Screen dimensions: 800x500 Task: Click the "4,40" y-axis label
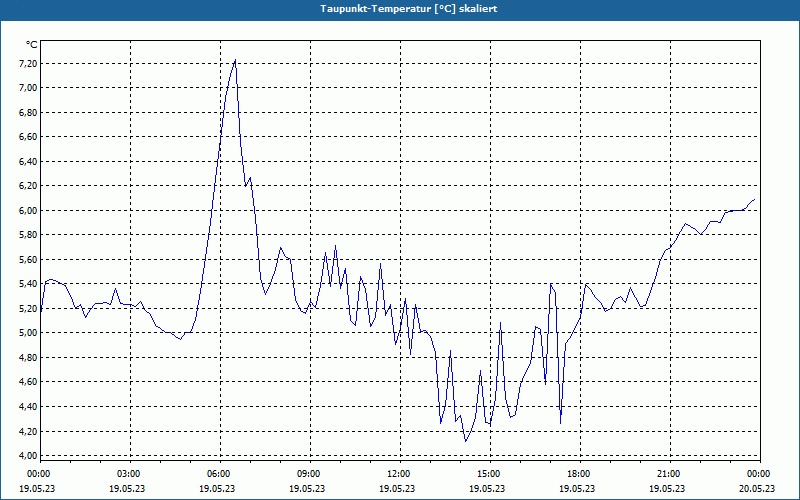pyautogui.click(x=28, y=407)
